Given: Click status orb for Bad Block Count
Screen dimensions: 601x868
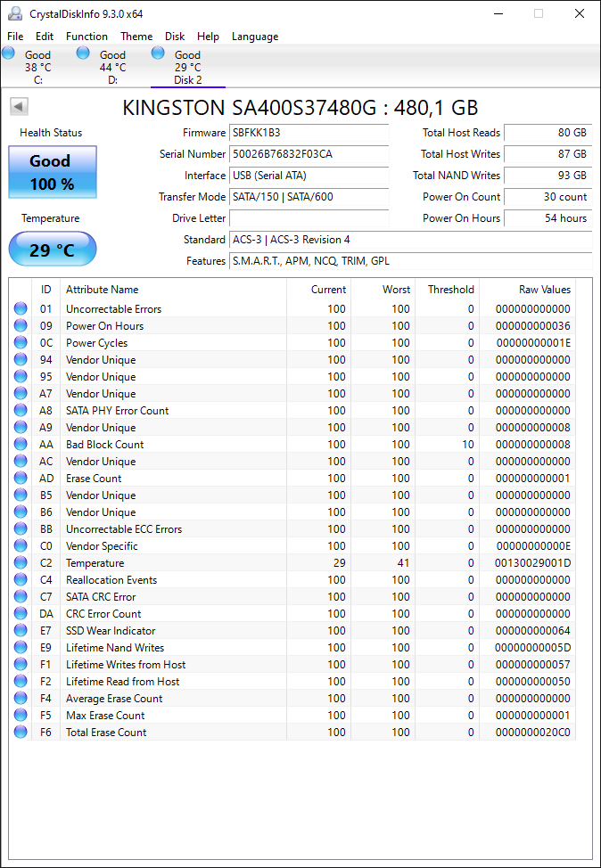Looking at the screenshot, I should 21,444.
